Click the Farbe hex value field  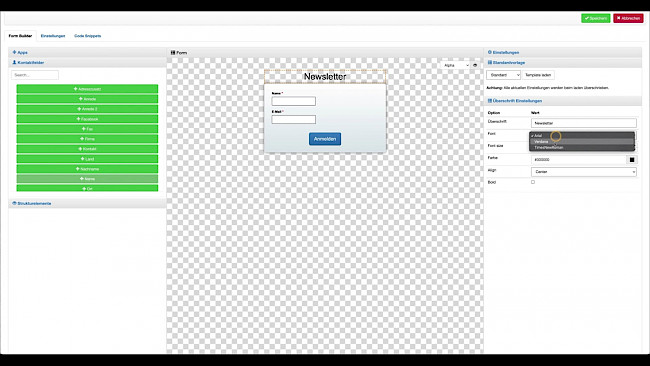pyautogui.click(x=579, y=160)
